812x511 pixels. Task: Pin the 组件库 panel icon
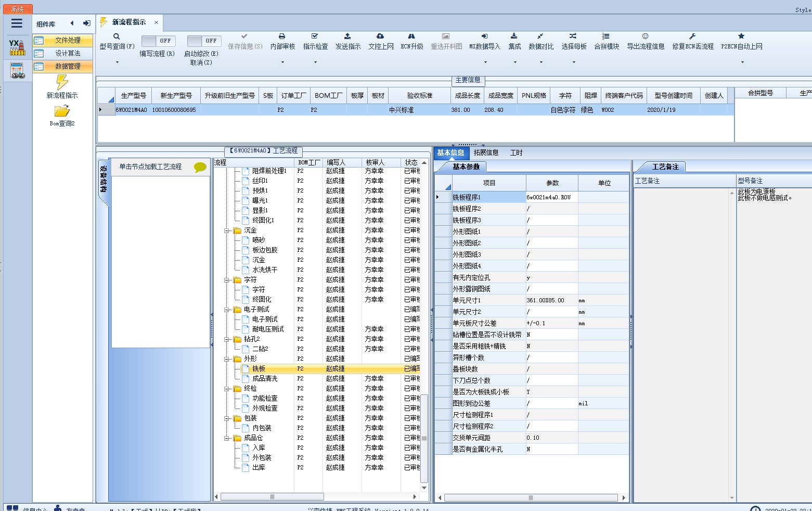(x=87, y=23)
